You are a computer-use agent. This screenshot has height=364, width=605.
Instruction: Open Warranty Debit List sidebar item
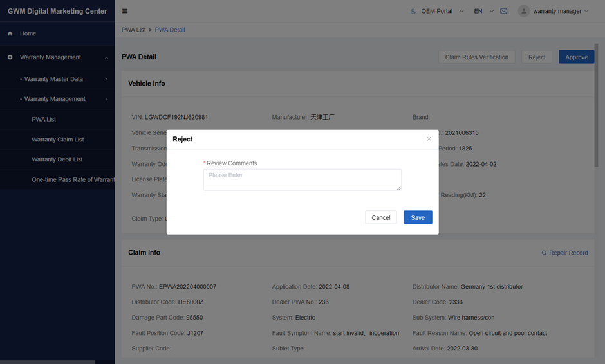click(57, 159)
